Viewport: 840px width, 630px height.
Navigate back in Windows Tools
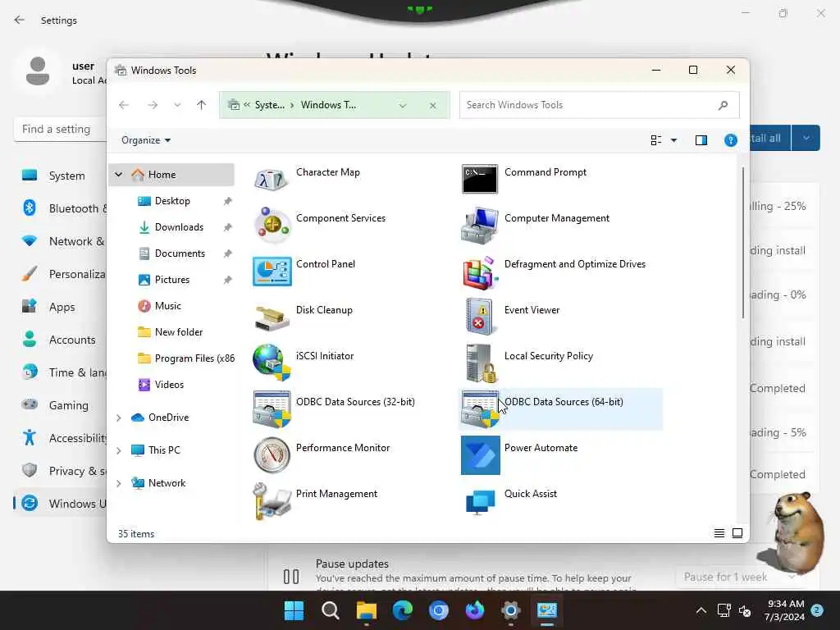pyautogui.click(x=124, y=105)
